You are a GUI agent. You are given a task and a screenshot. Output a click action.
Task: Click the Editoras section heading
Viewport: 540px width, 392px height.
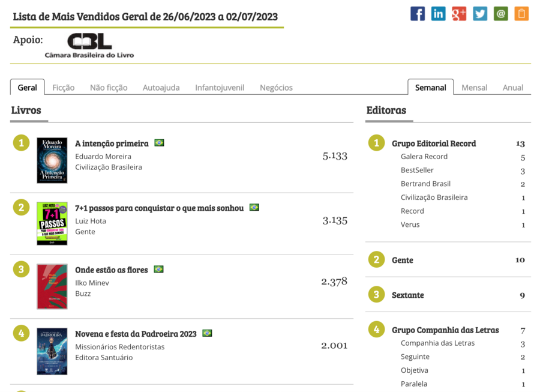[386, 110]
